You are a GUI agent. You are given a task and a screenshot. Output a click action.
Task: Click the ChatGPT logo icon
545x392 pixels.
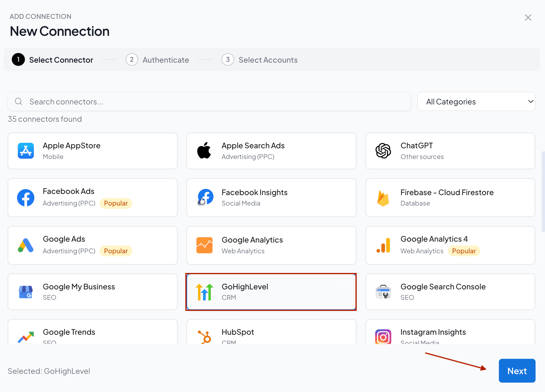[x=383, y=151]
